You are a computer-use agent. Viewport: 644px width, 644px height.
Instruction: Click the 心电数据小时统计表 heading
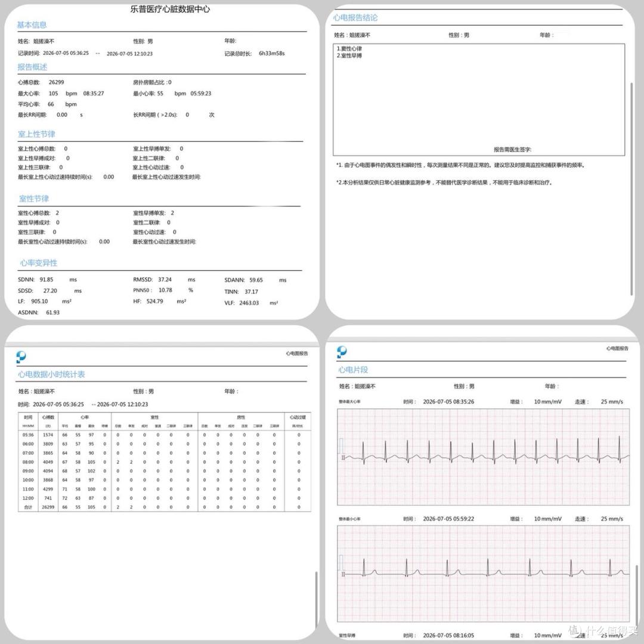tap(51, 374)
